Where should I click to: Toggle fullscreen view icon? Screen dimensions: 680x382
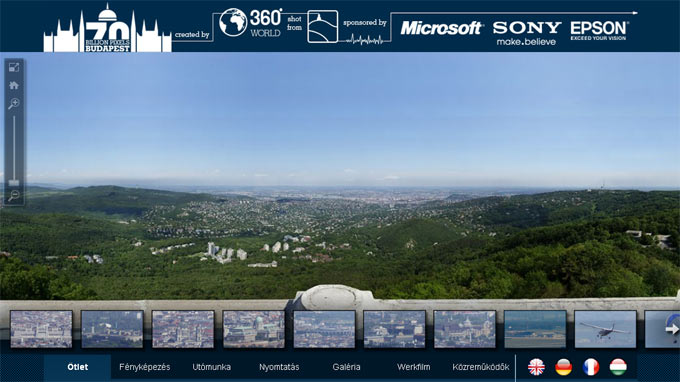click(x=14, y=67)
